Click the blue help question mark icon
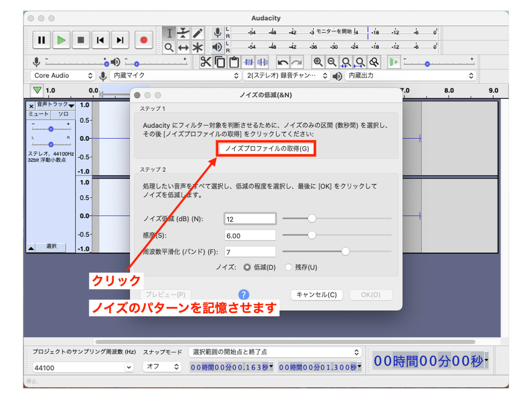The width and height of the screenshot is (532, 399). [243, 295]
